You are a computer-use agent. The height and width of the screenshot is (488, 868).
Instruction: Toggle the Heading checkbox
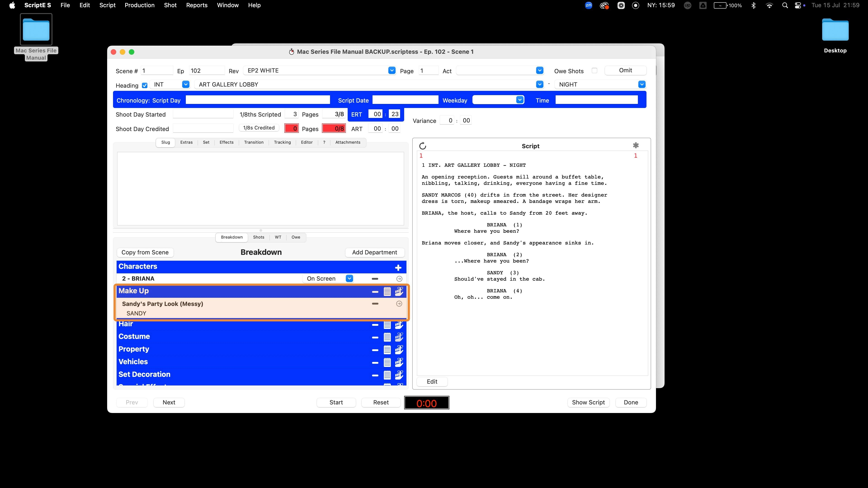[145, 86]
